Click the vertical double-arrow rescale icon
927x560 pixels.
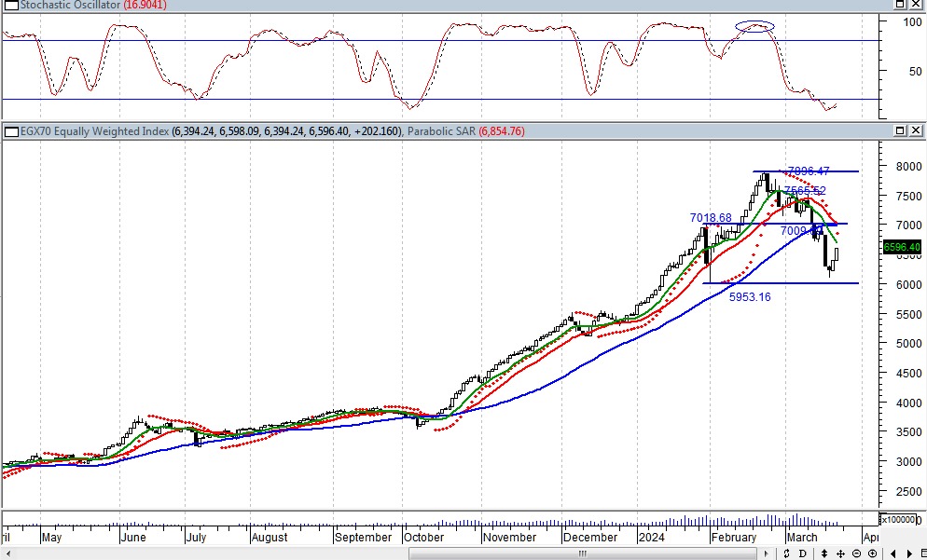(x=824, y=553)
